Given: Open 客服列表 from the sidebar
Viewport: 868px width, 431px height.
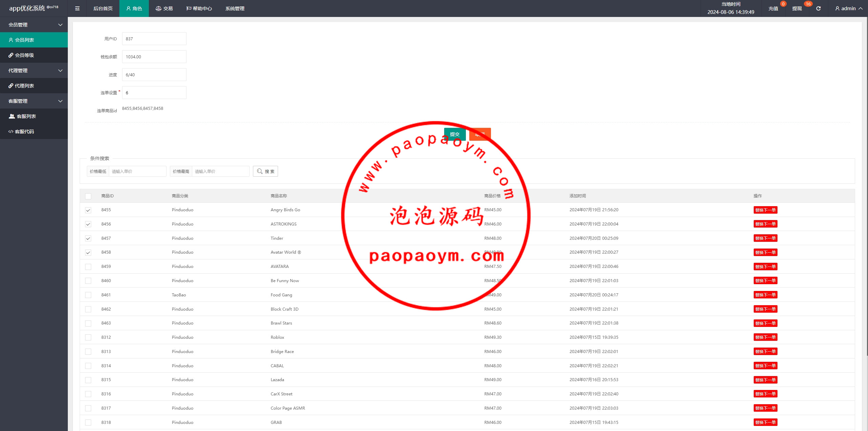Looking at the screenshot, I should [x=26, y=116].
